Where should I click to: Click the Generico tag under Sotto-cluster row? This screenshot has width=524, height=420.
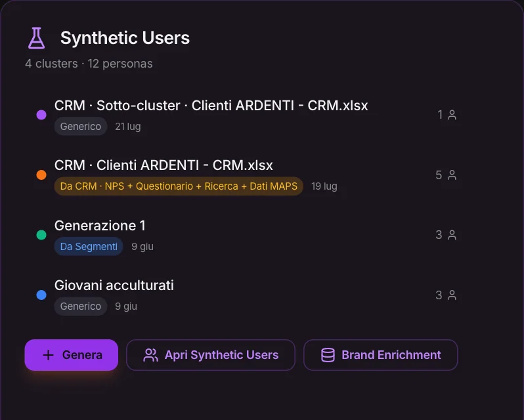pos(81,126)
